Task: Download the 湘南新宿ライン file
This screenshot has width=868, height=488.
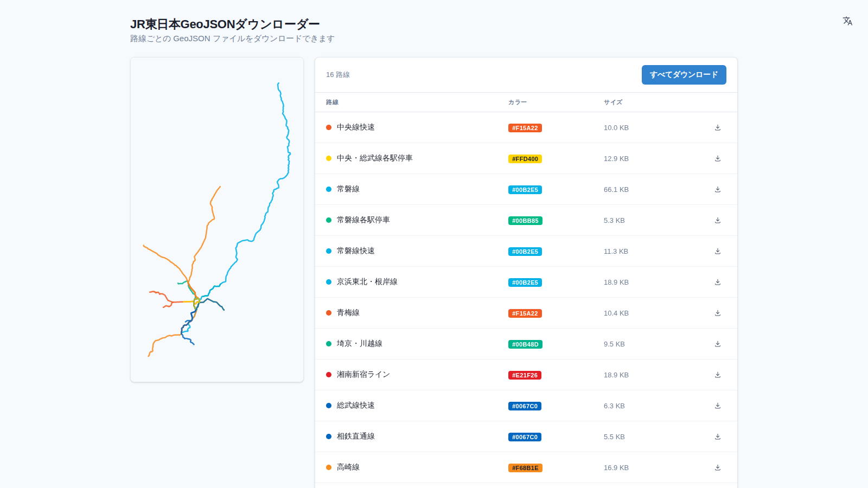Action: click(x=718, y=375)
